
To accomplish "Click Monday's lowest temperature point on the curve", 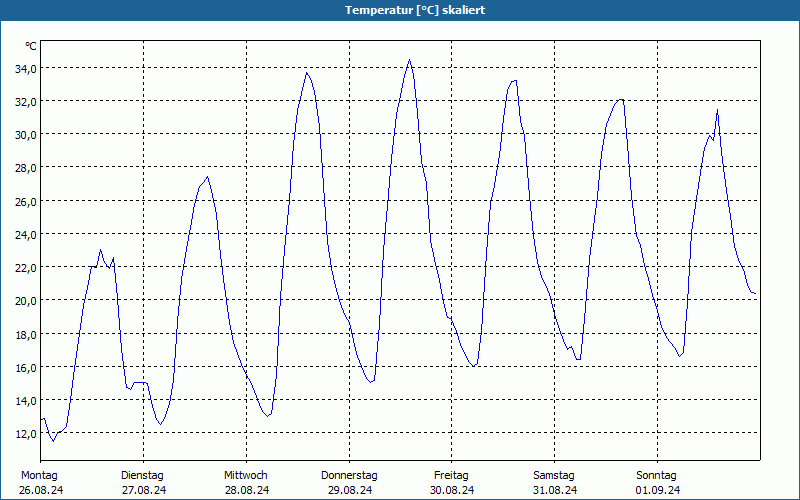I will [53, 441].
